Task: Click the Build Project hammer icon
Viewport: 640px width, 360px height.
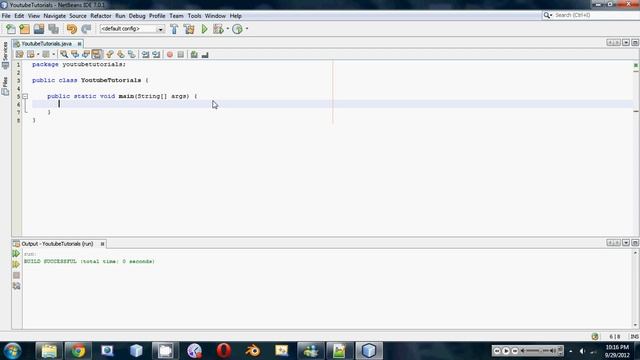Action: pyautogui.click(x=174, y=29)
